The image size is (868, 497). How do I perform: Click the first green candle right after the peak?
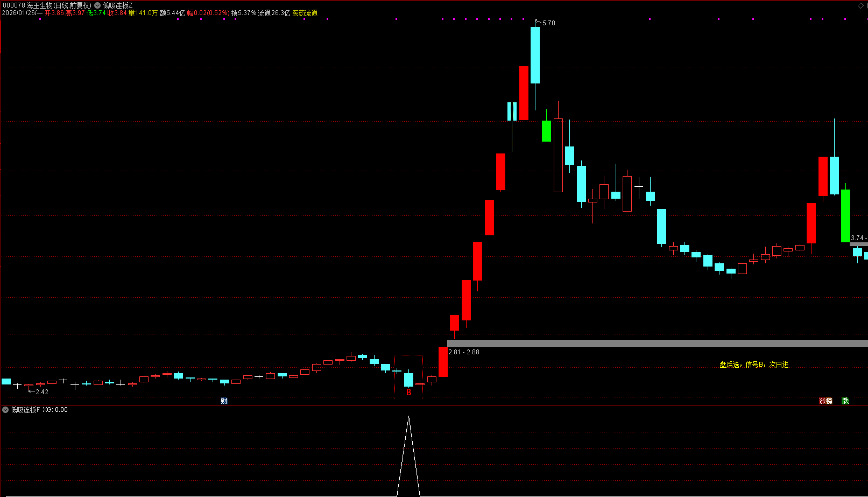546,131
